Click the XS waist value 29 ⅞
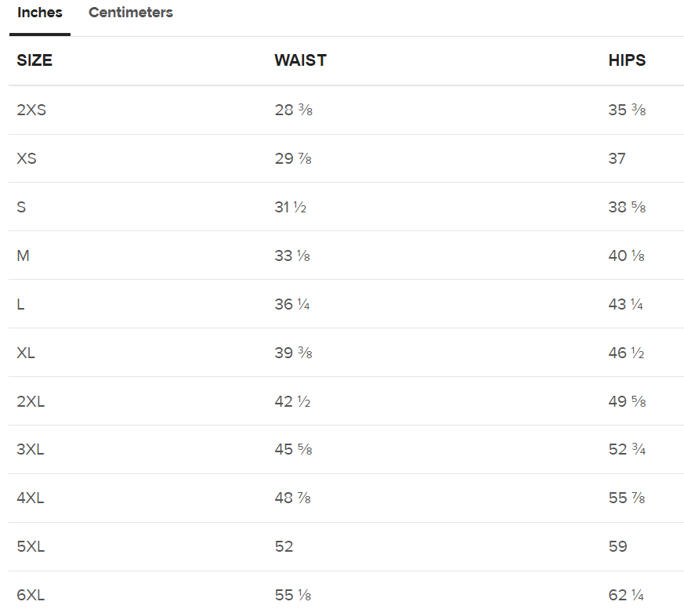This screenshot has width=684, height=616. coord(293,158)
